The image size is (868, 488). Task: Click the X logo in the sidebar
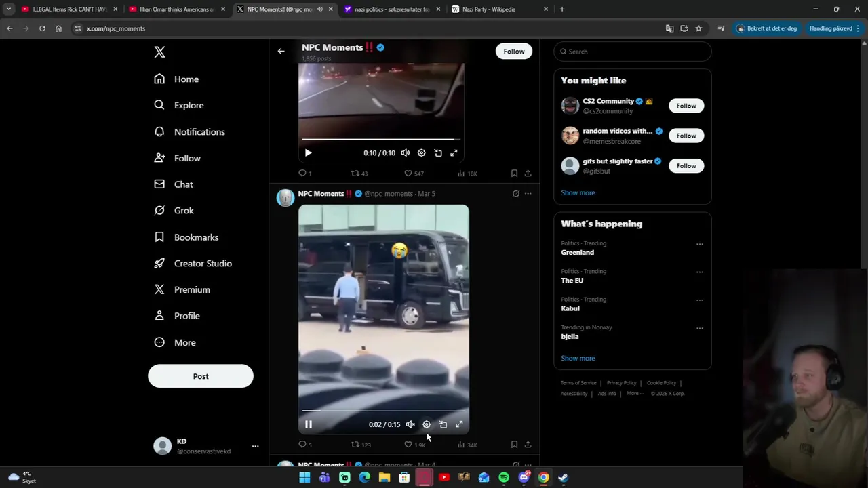point(159,52)
